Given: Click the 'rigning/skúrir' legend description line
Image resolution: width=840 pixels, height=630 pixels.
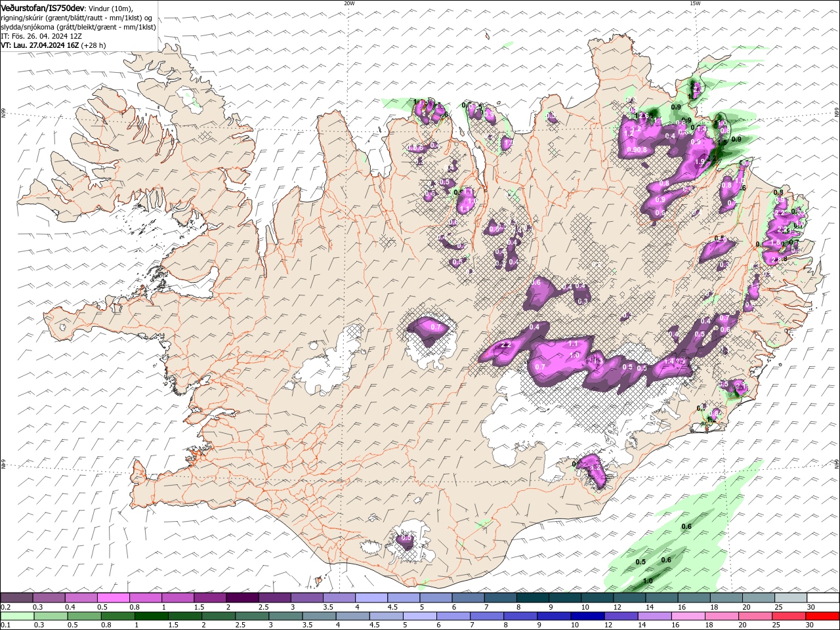Looking at the screenshot, I should click(x=76, y=18).
